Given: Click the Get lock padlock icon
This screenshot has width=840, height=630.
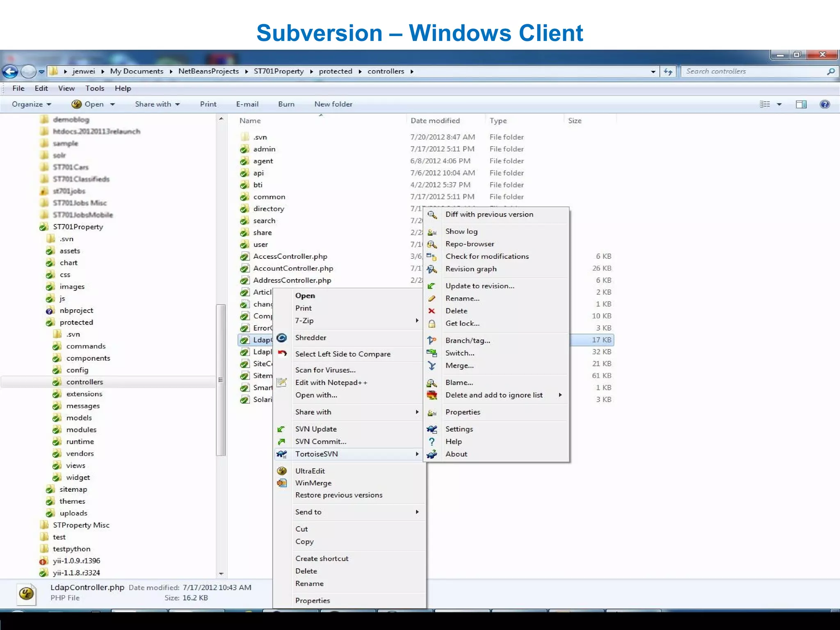Looking at the screenshot, I should point(432,324).
